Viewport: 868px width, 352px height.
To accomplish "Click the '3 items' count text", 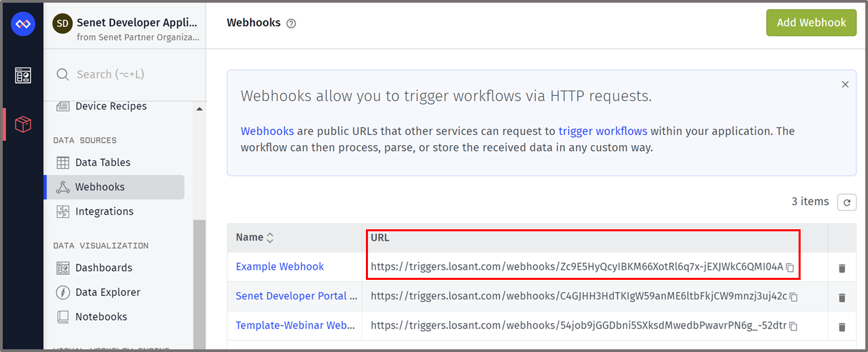I will coord(810,202).
